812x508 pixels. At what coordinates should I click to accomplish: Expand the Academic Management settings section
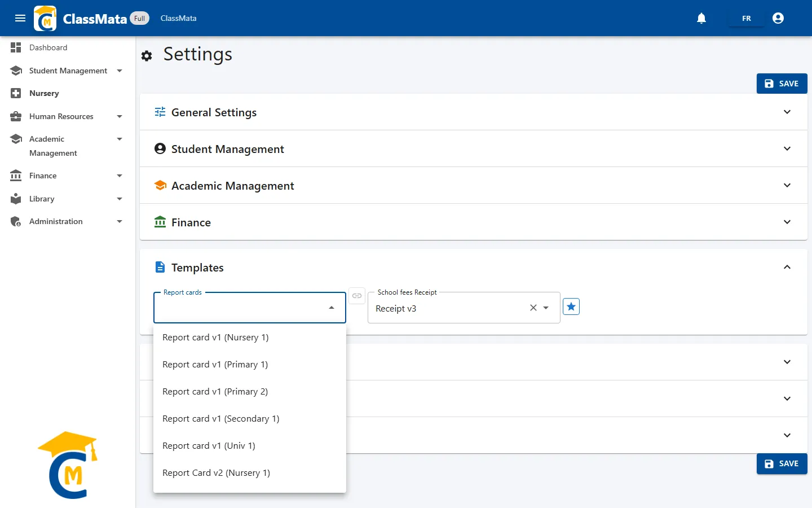pyautogui.click(x=787, y=185)
